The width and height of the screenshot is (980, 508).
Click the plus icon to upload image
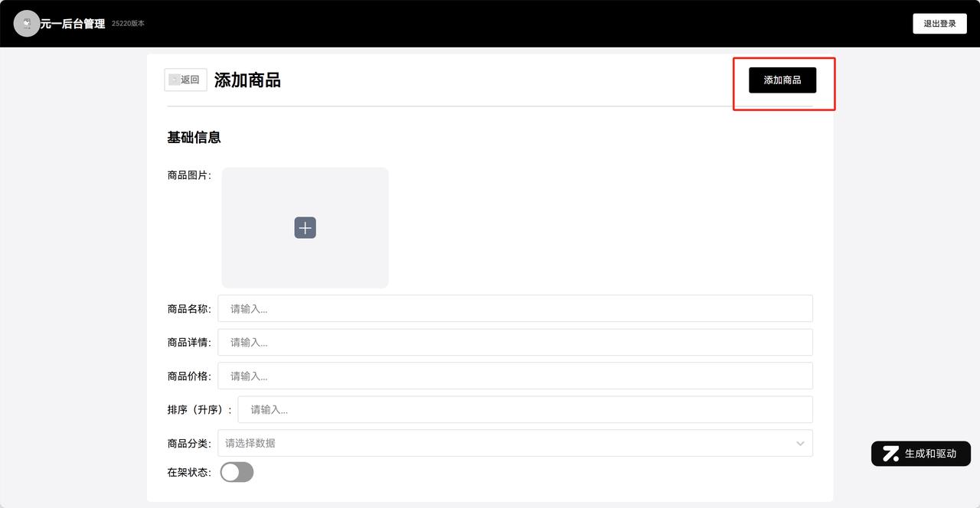[x=305, y=227]
